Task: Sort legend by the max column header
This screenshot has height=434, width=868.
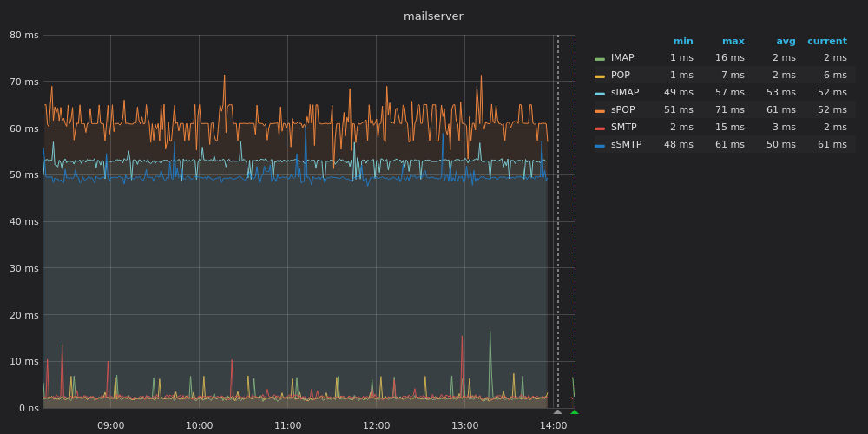Action: coord(733,41)
